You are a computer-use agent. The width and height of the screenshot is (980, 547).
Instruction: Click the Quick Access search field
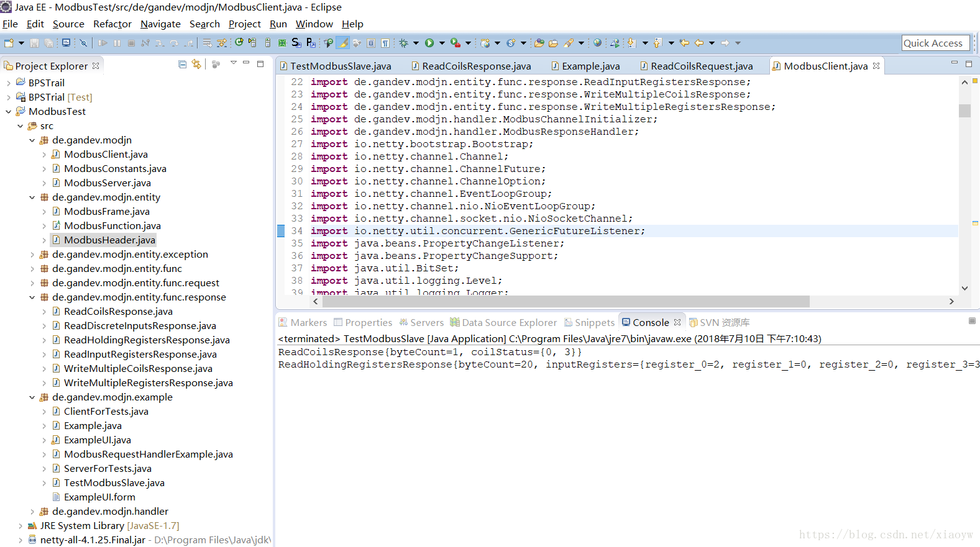click(x=935, y=43)
